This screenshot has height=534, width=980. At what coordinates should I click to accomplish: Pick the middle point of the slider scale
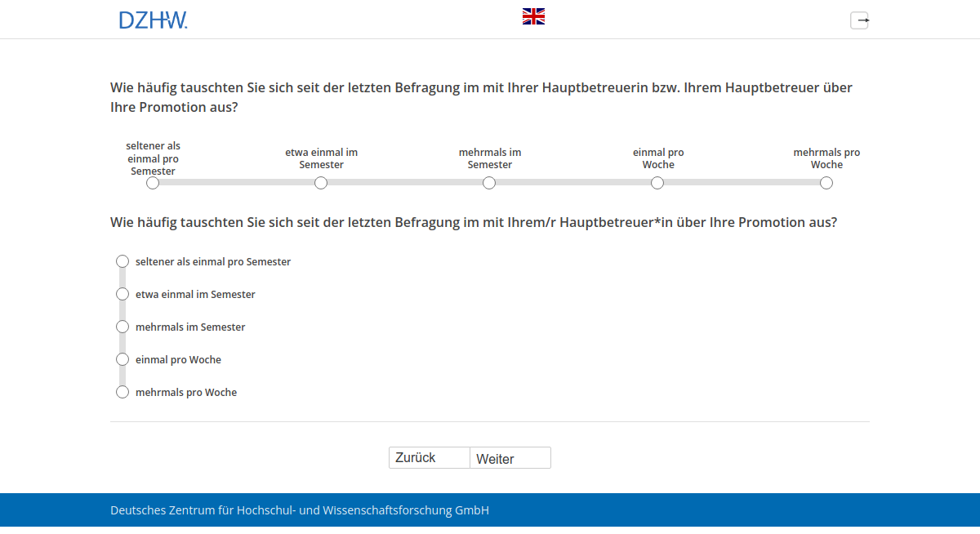(x=489, y=183)
